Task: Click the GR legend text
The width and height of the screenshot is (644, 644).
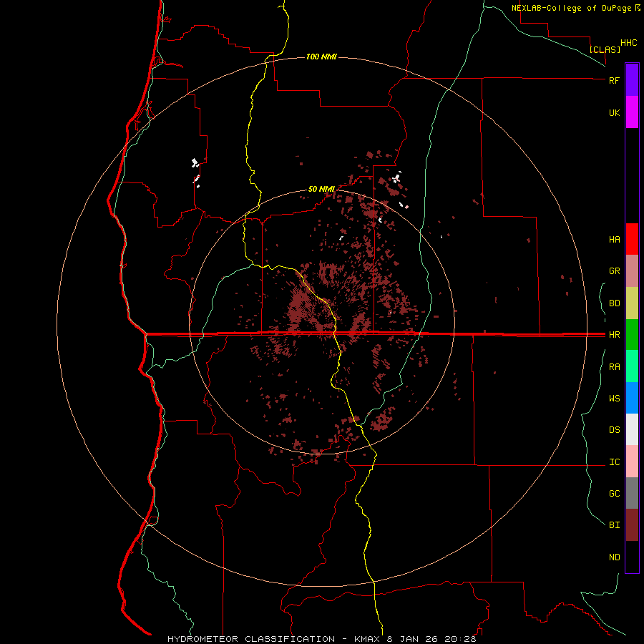Action: pos(614,271)
